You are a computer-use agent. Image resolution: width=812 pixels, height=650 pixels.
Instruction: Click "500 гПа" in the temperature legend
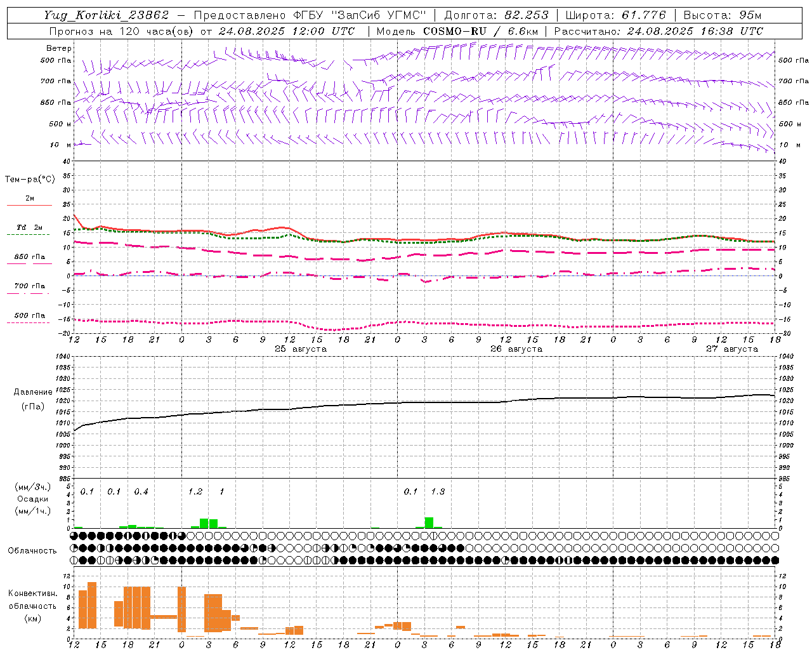pyautogui.click(x=30, y=315)
